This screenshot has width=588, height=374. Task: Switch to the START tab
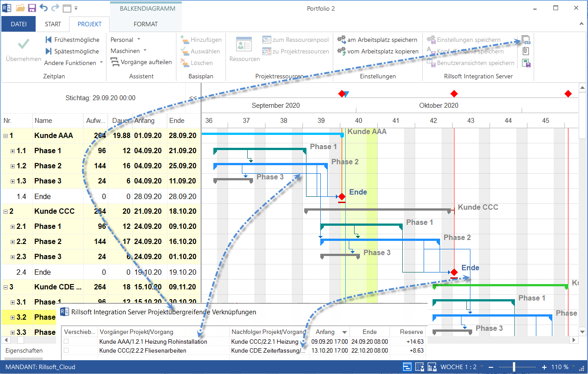pyautogui.click(x=53, y=24)
